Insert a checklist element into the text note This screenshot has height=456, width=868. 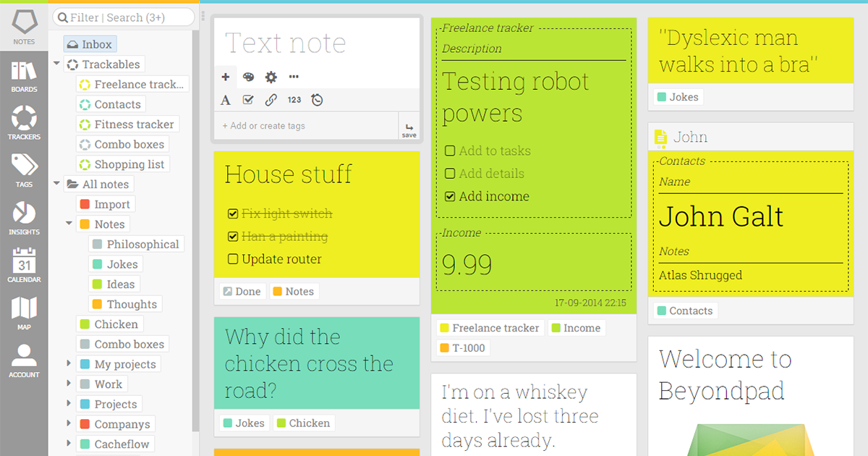click(248, 100)
